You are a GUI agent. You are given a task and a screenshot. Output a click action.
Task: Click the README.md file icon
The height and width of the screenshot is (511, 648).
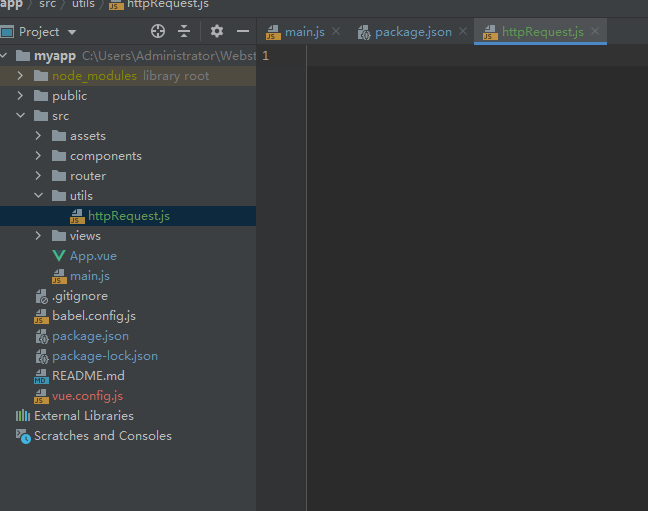41,376
